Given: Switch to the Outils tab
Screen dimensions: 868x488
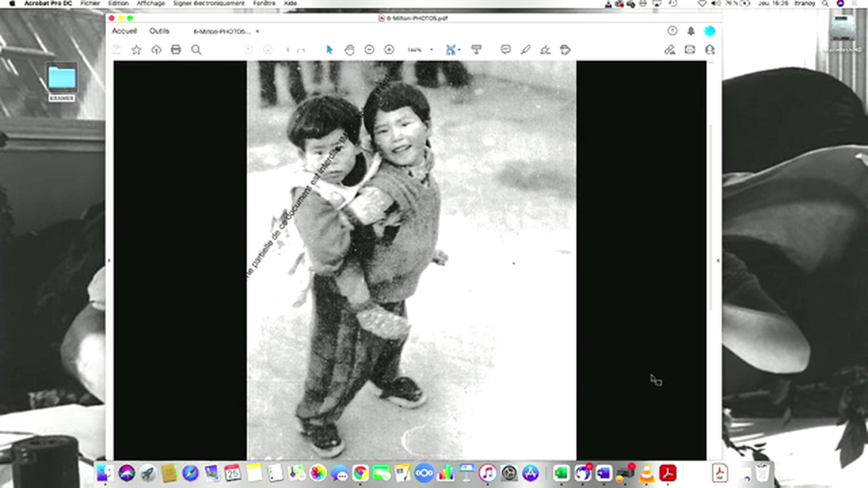Looking at the screenshot, I should 159,31.
